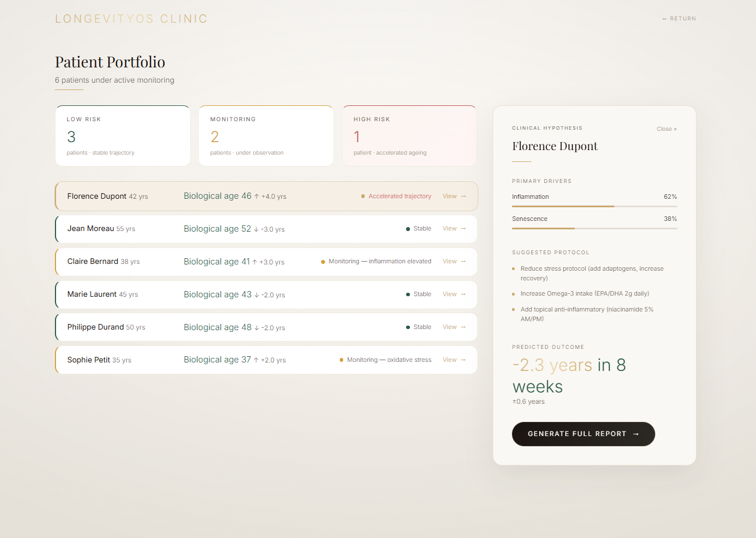
Task: Click Florence Dupont heading in hypothesis panel
Action: click(x=555, y=146)
